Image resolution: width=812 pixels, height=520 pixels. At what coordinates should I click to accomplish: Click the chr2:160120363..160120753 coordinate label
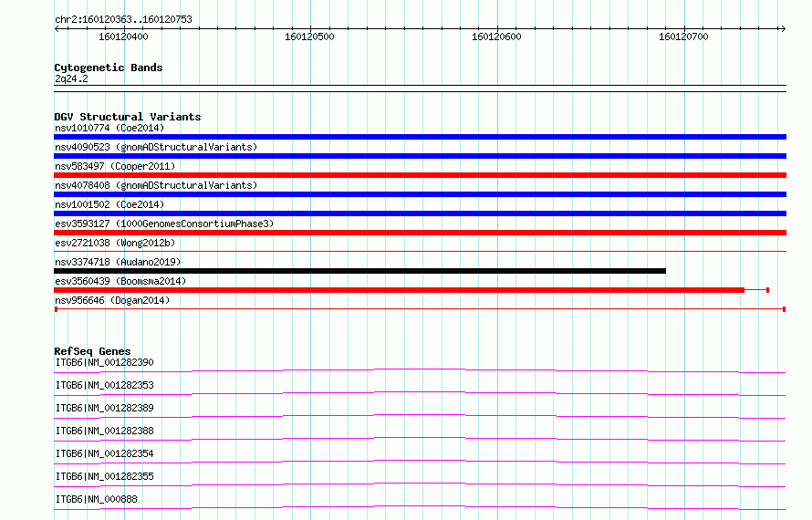pyautogui.click(x=123, y=19)
